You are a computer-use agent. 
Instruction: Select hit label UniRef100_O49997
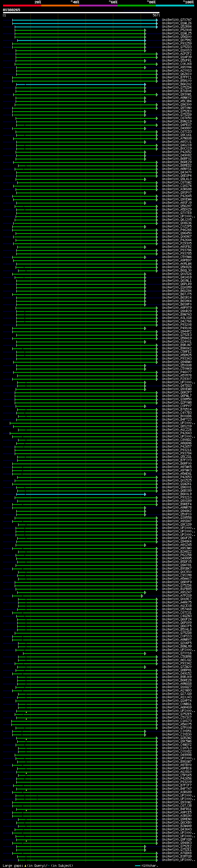177,128
